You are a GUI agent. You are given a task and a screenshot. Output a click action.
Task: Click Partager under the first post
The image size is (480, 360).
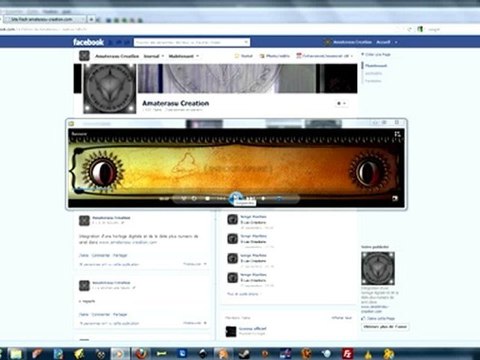tap(120, 255)
